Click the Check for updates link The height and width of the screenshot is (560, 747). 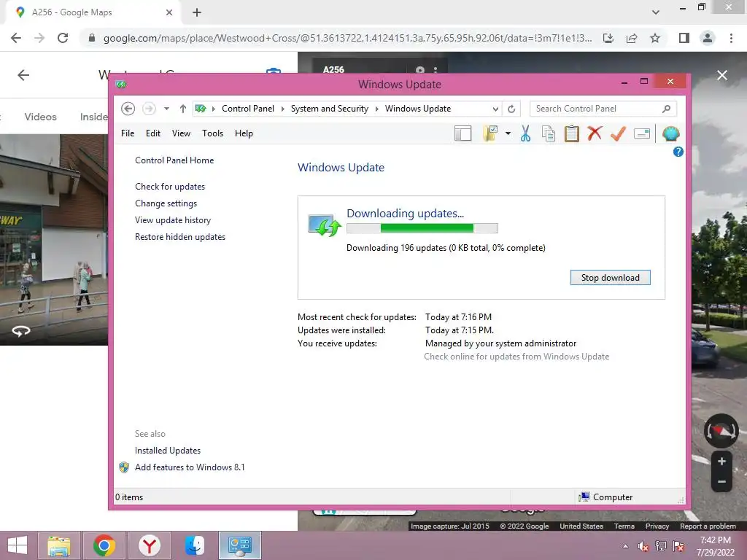[x=170, y=187]
